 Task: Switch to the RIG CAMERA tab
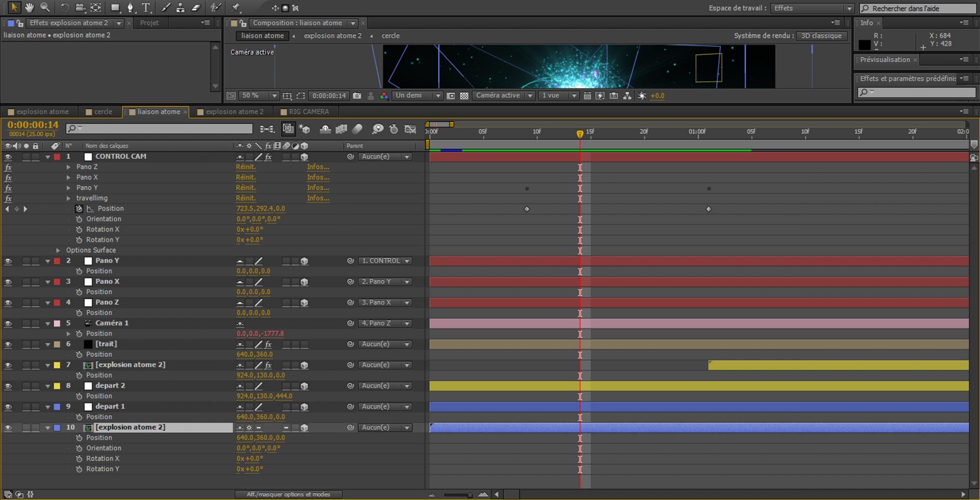coord(308,112)
